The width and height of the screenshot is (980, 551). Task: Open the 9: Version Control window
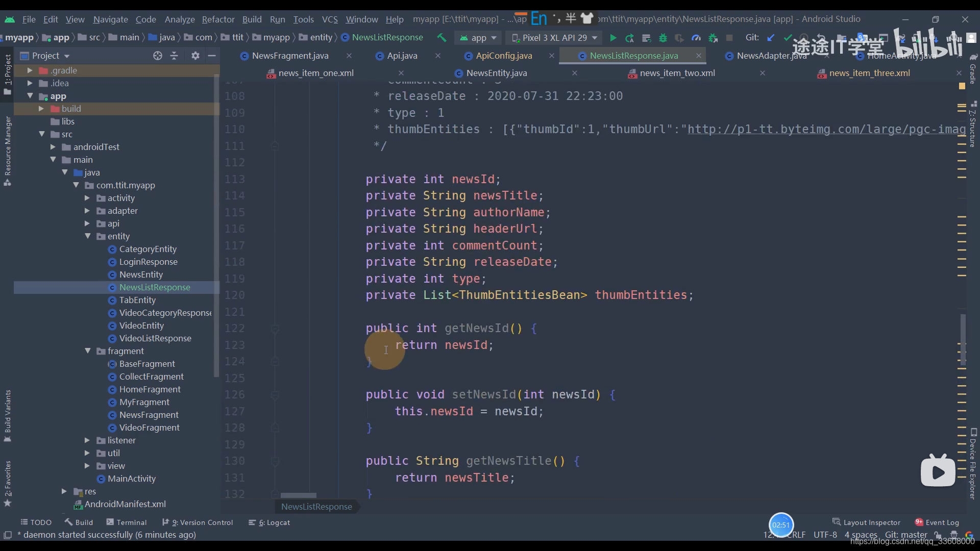(x=198, y=522)
